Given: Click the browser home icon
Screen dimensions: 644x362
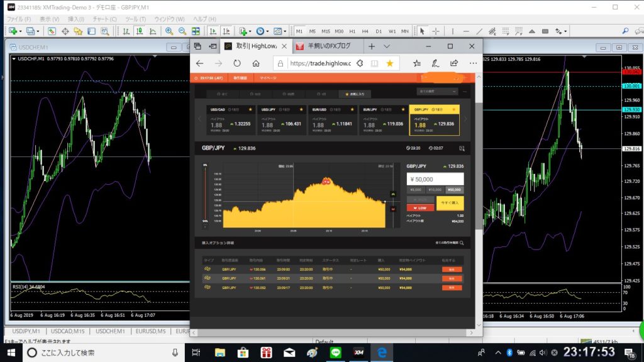Looking at the screenshot, I should [256, 63].
